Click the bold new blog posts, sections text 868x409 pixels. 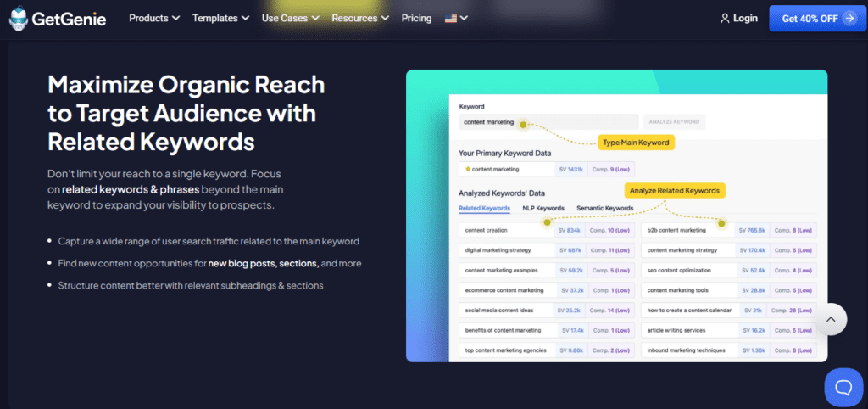[264, 263]
